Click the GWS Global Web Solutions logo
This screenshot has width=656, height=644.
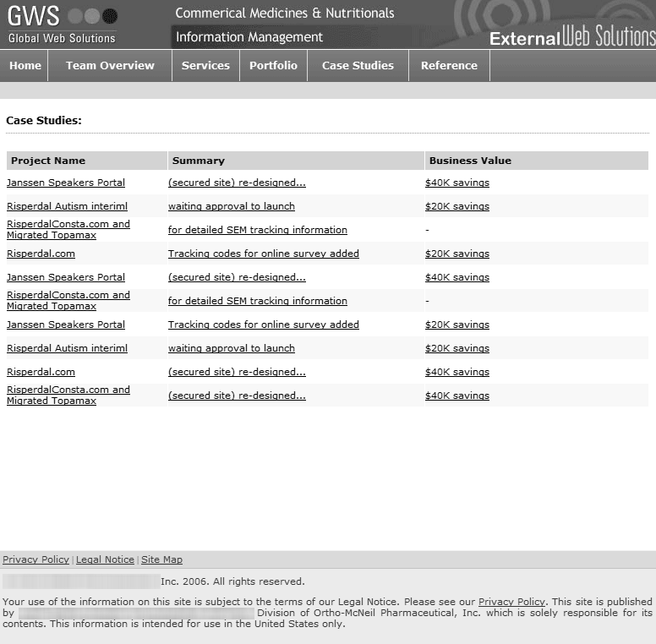(62, 25)
